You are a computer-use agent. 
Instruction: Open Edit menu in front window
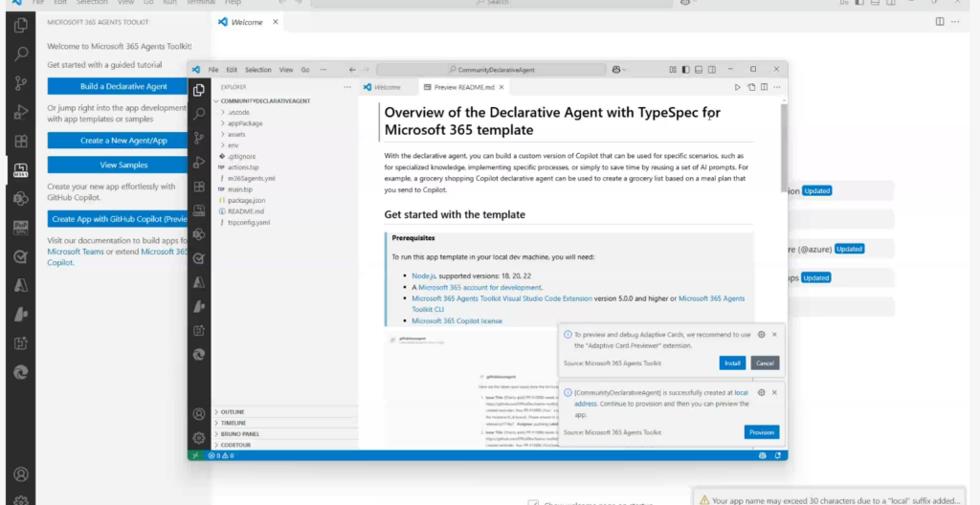pyautogui.click(x=232, y=70)
